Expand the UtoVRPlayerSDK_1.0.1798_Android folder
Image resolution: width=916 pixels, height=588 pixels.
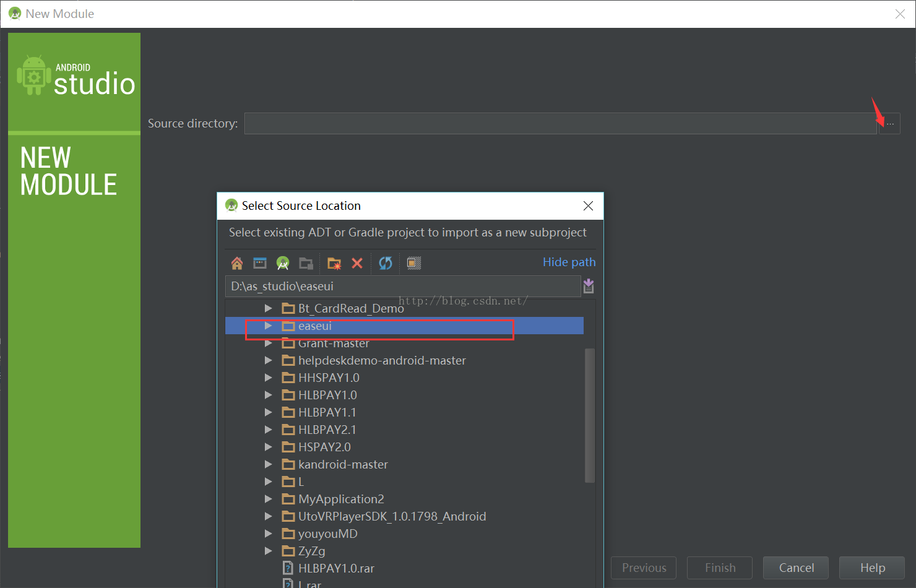[268, 516]
